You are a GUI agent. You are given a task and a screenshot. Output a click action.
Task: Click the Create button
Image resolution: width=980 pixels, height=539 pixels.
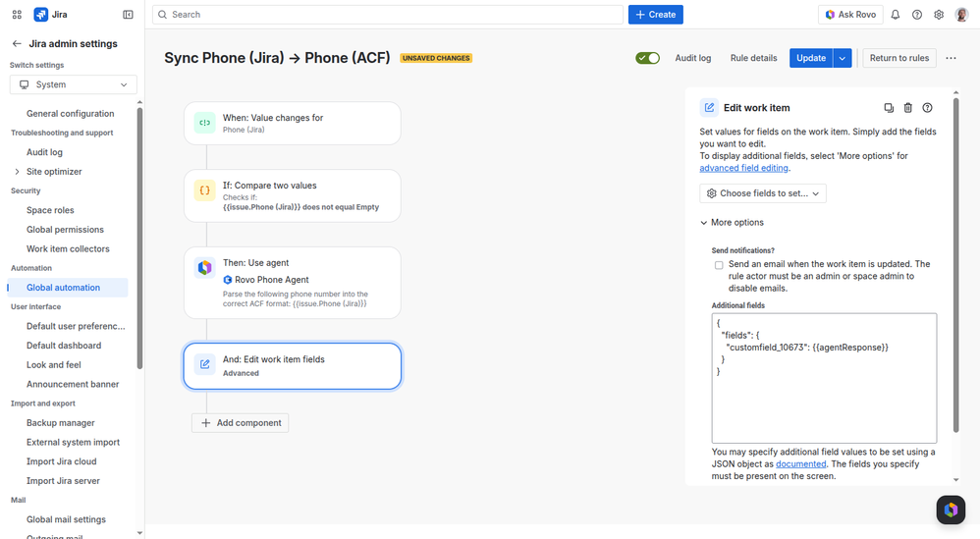click(656, 15)
